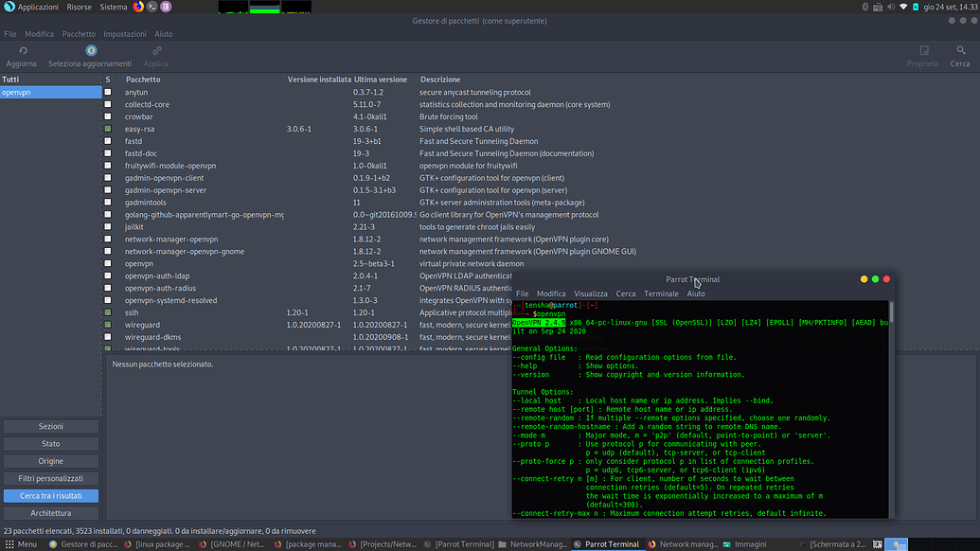Screen dimensions: 980x551
Task: Switch to Immagini taskbar entry
Action: tap(745, 544)
